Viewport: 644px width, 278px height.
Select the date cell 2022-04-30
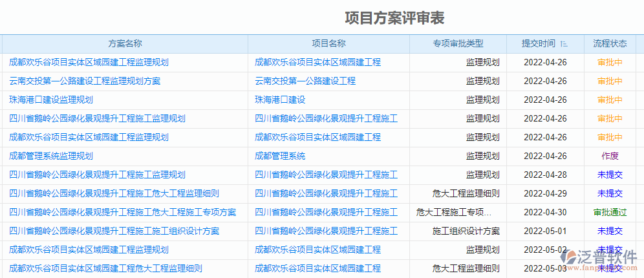coord(546,212)
